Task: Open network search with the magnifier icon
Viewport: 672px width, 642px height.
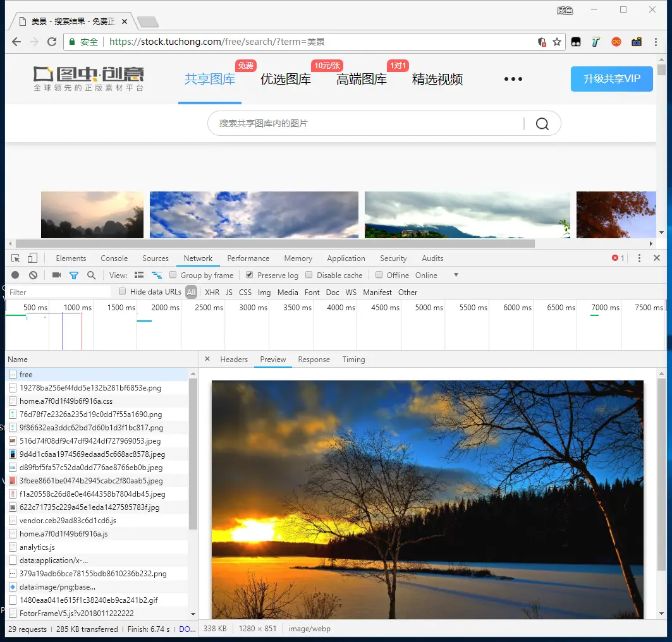Action: pyautogui.click(x=91, y=275)
